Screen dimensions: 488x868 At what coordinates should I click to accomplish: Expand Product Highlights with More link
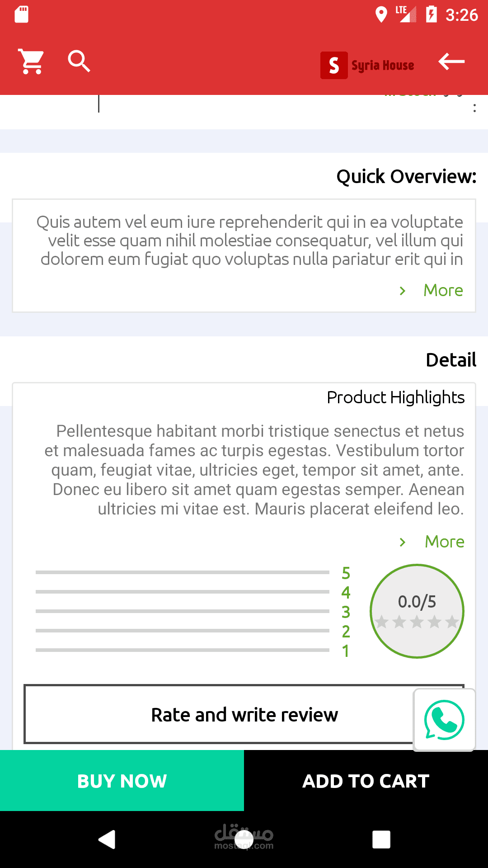[444, 542]
